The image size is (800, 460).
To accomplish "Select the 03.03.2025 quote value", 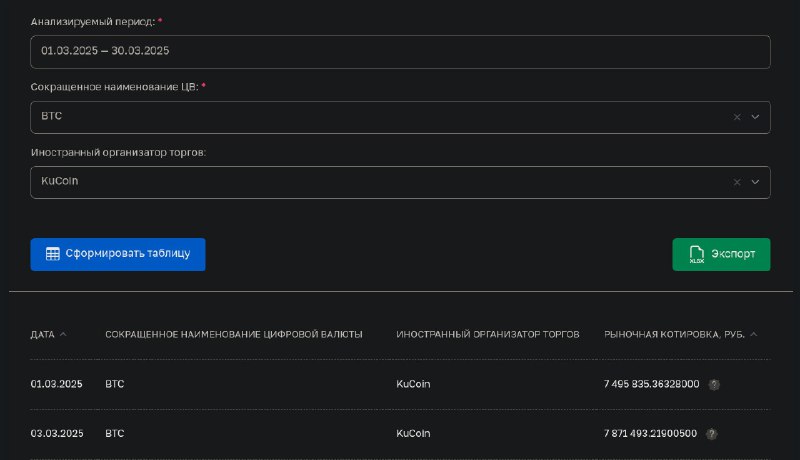I will pos(650,433).
